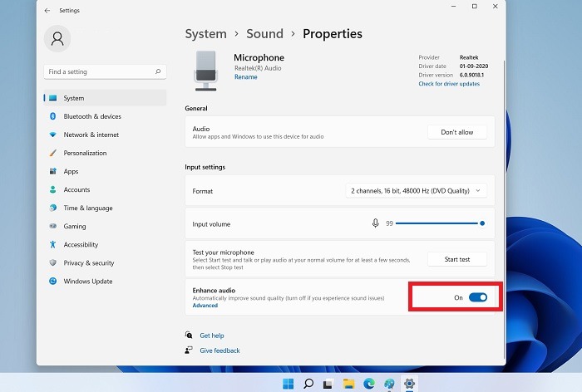Click the Give feedback icon
The width and height of the screenshot is (582, 392).
(189, 350)
